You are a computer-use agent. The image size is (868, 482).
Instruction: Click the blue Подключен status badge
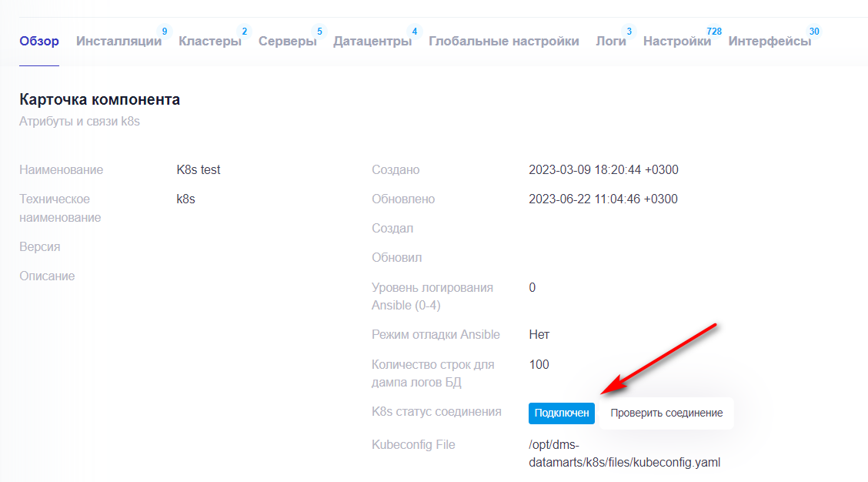click(x=562, y=413)
